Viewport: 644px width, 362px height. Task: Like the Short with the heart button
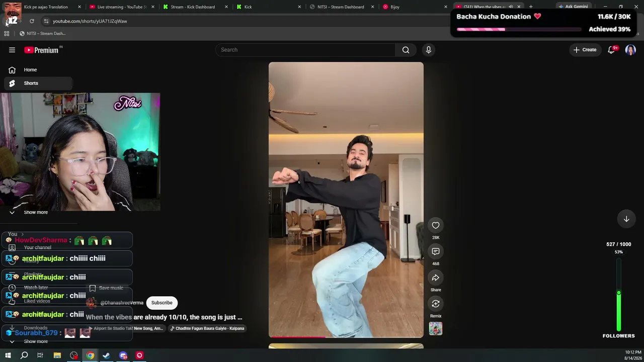click(436, 225)
